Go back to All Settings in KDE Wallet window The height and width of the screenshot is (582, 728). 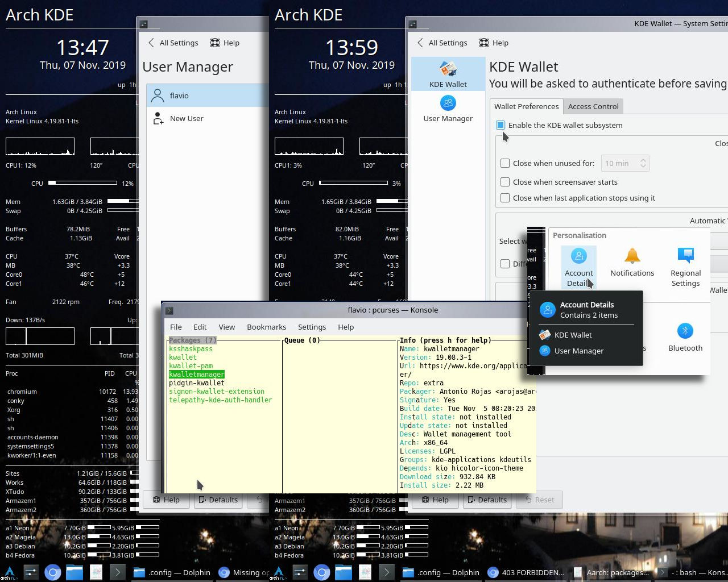(442, 43)
